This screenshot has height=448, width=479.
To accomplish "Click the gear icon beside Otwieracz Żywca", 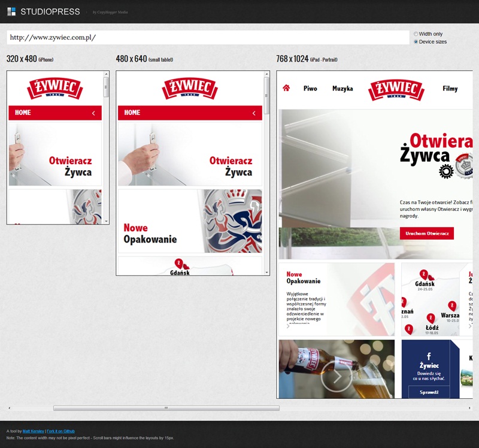I will point(445,172).
